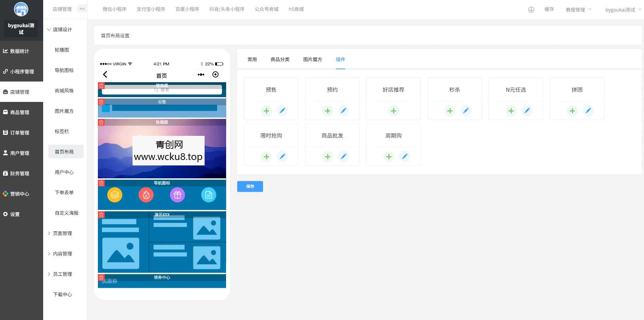Click the 缓存 link in top bar

click(549, 10)
